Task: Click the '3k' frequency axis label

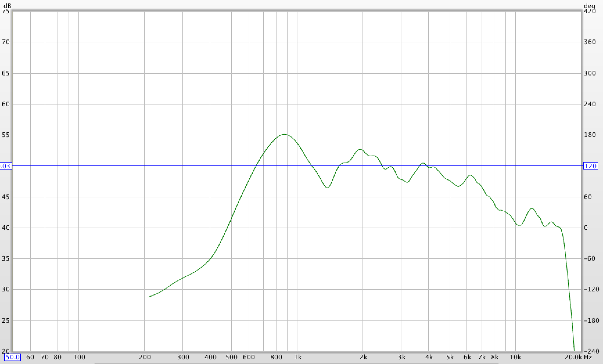Action: tap(402, 357)
